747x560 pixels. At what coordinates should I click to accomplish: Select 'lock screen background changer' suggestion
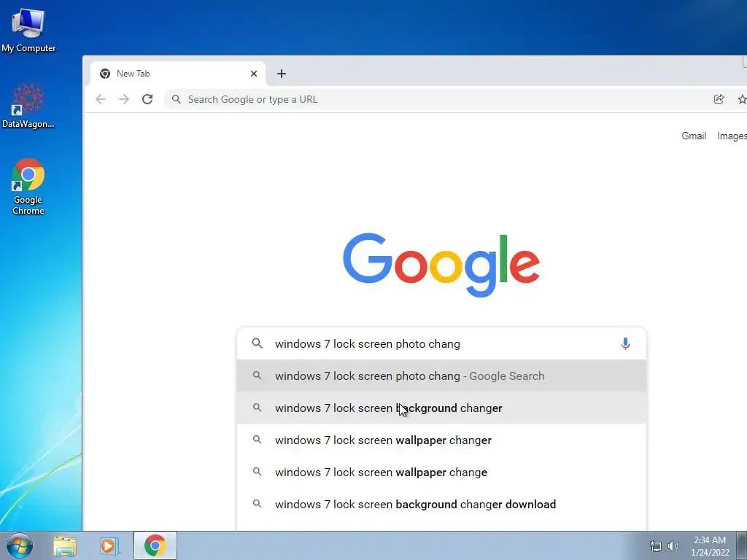click(x=441, y=408)
